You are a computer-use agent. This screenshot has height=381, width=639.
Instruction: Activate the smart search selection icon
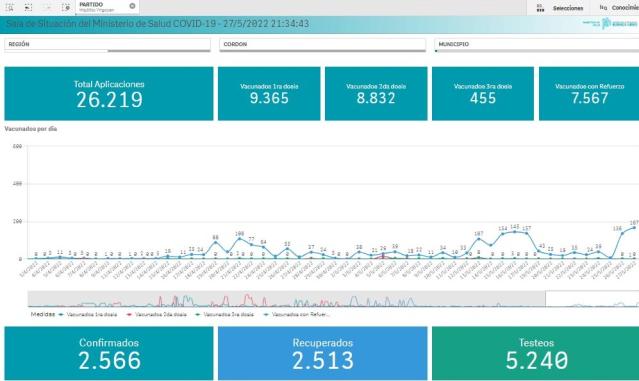coord(10,7)
